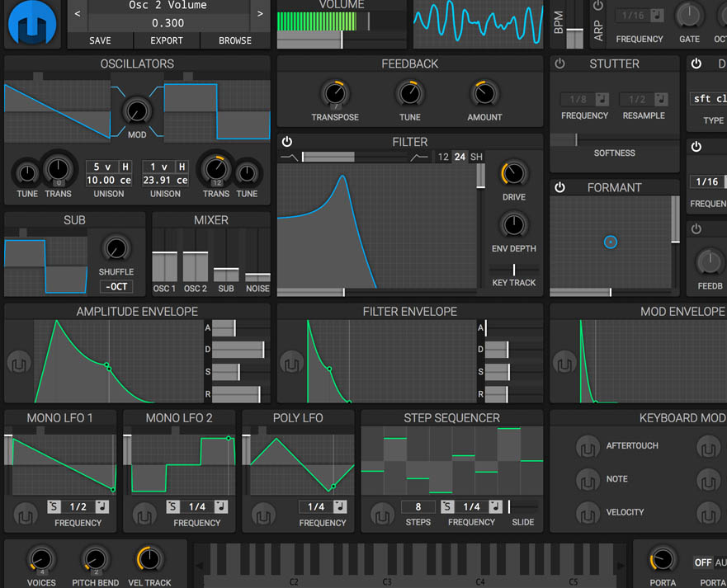Select the 12 dB filter slope
The height and width of the screenshot is (588, 727).
tap(443, 157)
